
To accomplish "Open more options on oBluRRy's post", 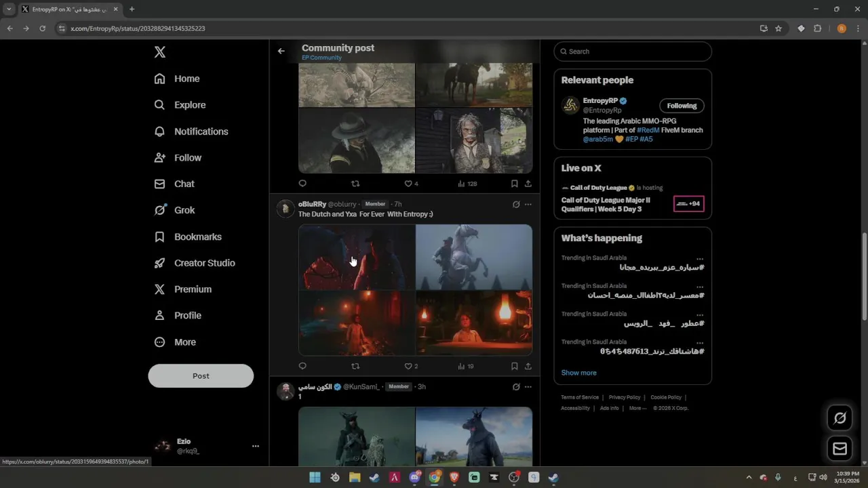I will point(528,204).
